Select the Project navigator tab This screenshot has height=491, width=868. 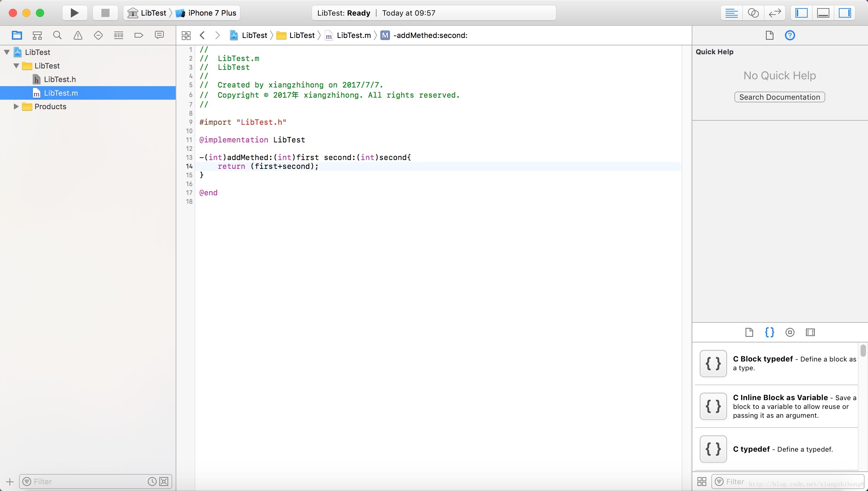tap(17, 35)
